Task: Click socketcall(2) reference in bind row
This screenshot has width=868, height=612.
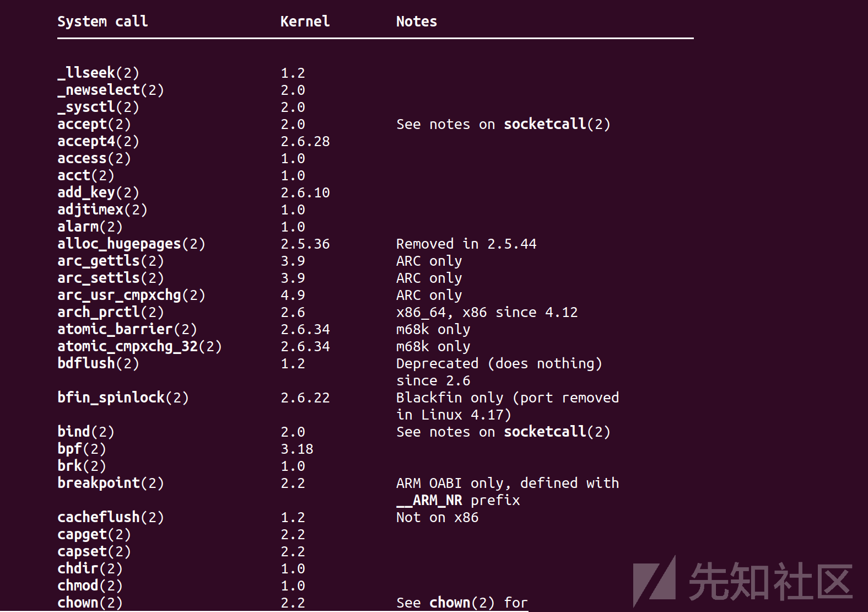Action: [557, 432]
